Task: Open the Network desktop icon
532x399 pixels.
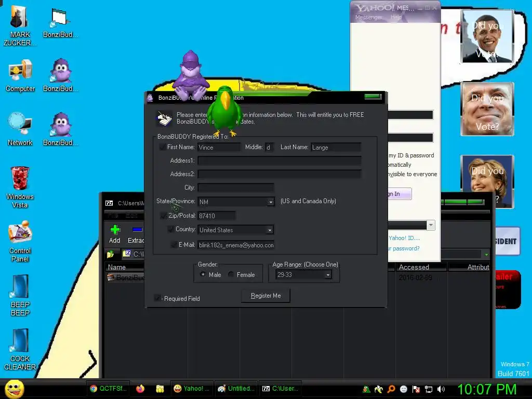Action: tap(20, 129)
